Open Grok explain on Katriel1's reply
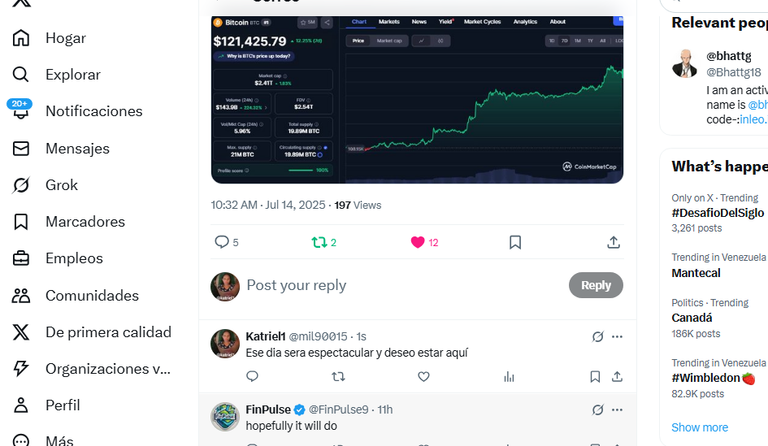The image size is (768, 446). [x=598, y=336]
